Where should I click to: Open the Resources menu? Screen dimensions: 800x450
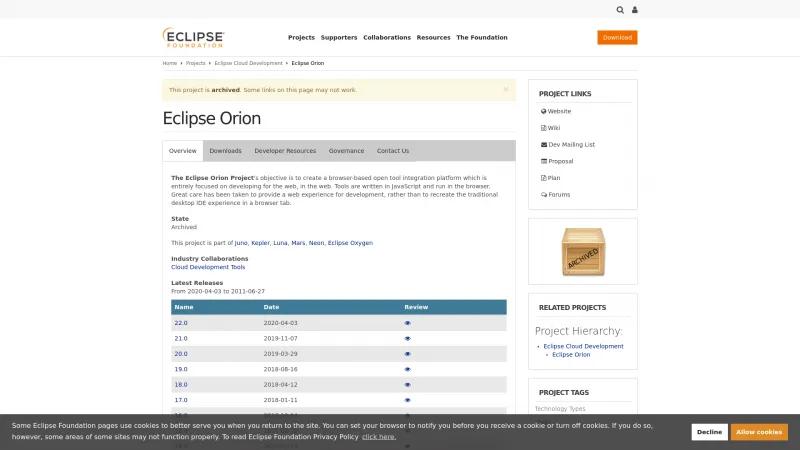[x=433, y=37]
